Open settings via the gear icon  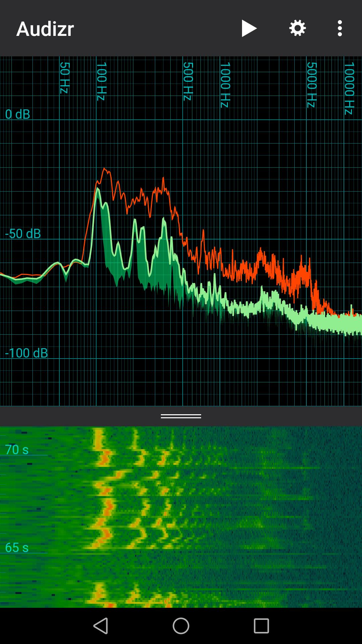pyautogui.click(x=298, y=28)
